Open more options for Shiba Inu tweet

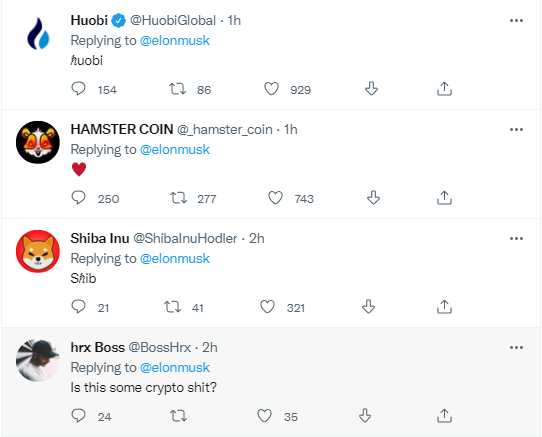coord(516,239)
